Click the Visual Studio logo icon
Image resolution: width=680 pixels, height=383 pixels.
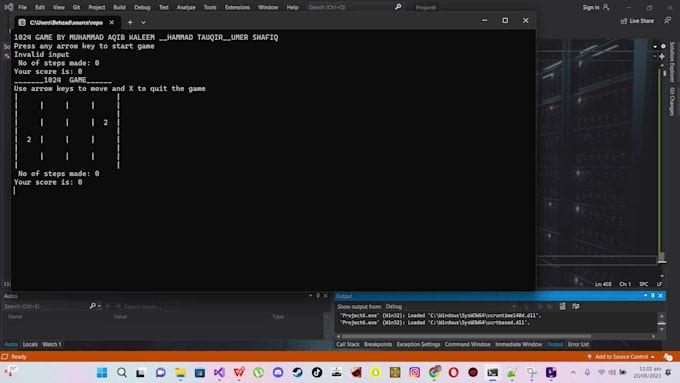pos(8,7)
